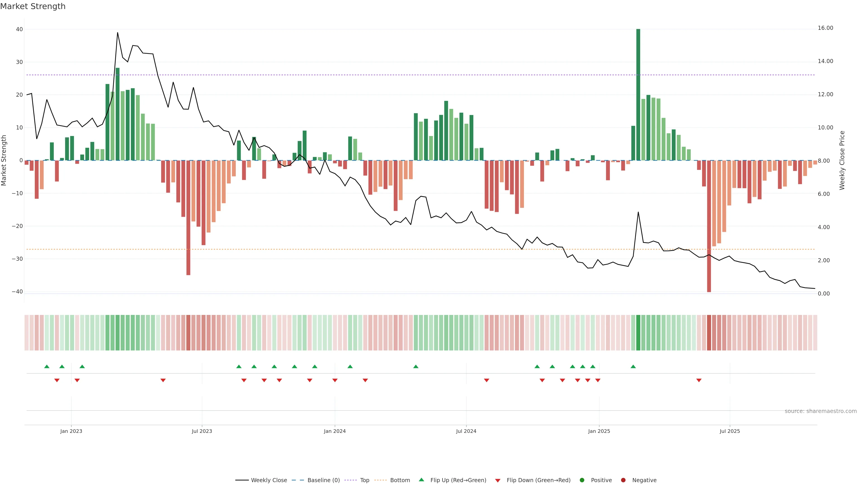Click the Jan 2024 x-axis label
The image size is (868, 488).
click(335, 431)
